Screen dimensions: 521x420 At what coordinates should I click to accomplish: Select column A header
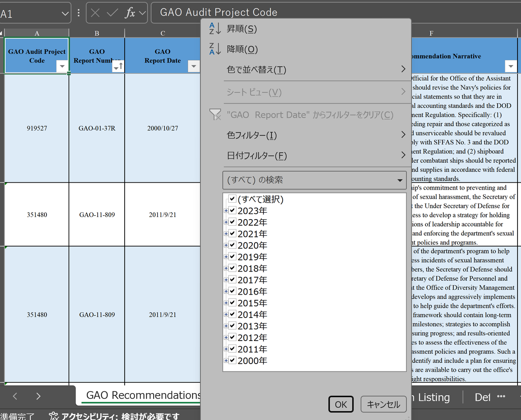[37, 33]
